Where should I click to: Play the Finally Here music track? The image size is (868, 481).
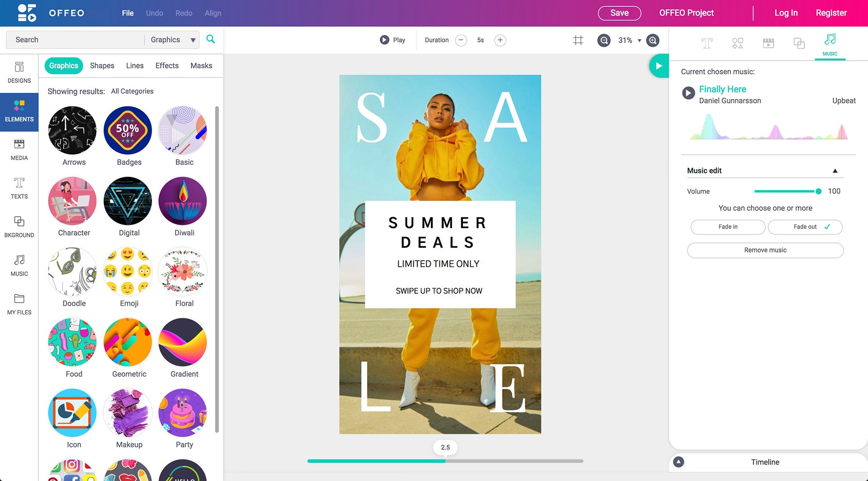pyautogui.click(x=688, y=93)
